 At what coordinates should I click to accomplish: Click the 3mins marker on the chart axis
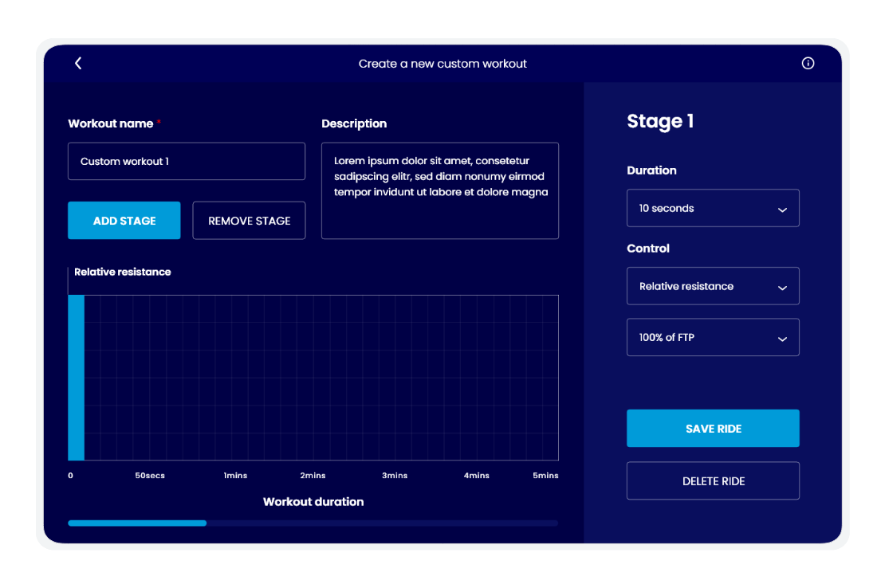tap(395, 476)
